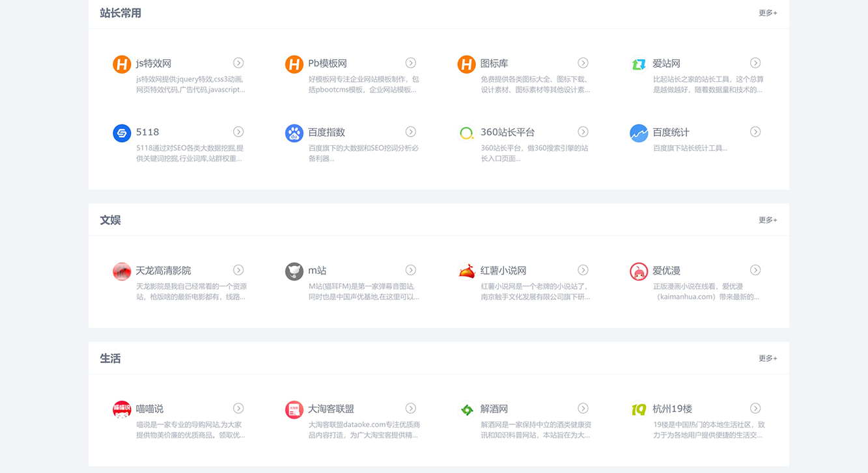Select the Pb模板网 site icon
Screen dimensions: 868x473
[294, 63]
